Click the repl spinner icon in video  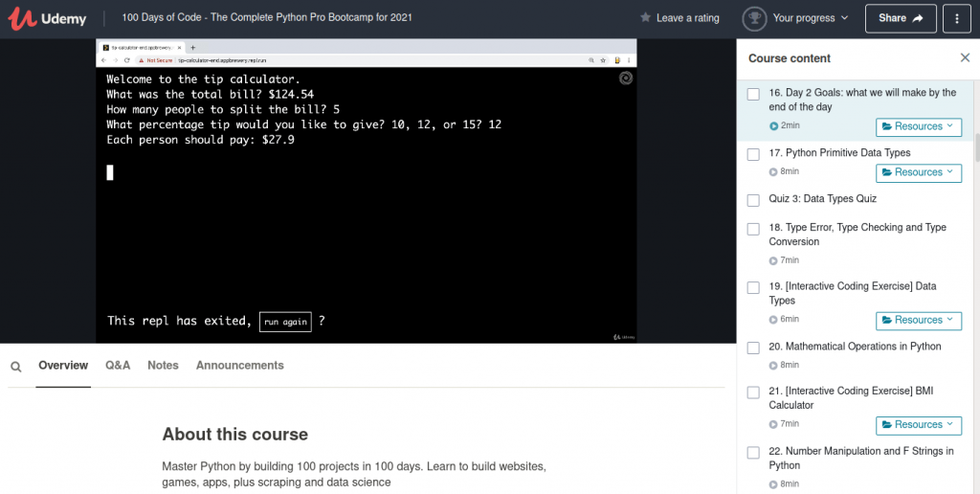coord(626,79)
